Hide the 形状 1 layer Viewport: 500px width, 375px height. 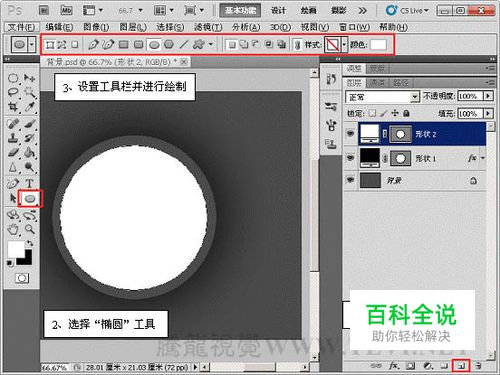coord(350,157)
